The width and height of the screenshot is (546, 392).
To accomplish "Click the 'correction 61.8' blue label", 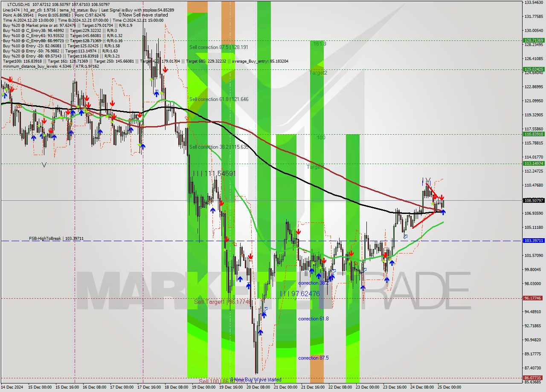I will click(314, 319).
